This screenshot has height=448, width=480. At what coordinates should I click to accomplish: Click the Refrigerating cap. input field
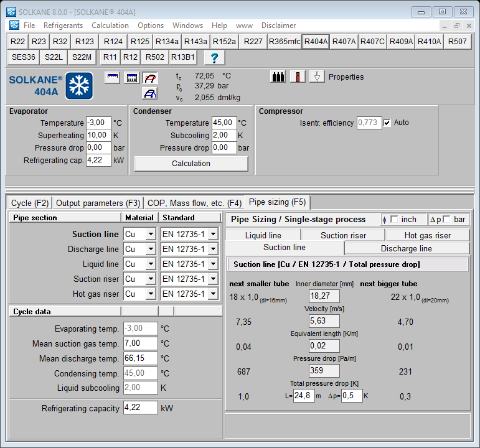(x=98, y=160)
